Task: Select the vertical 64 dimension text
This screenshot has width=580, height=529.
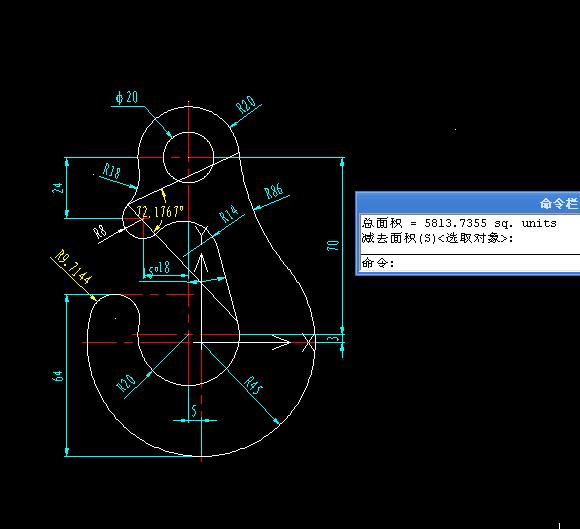Action: (58, 376)
